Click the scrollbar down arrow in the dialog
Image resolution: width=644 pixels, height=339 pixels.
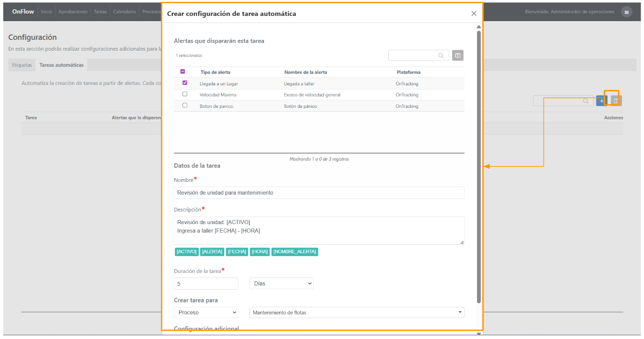tap(478, 333)
